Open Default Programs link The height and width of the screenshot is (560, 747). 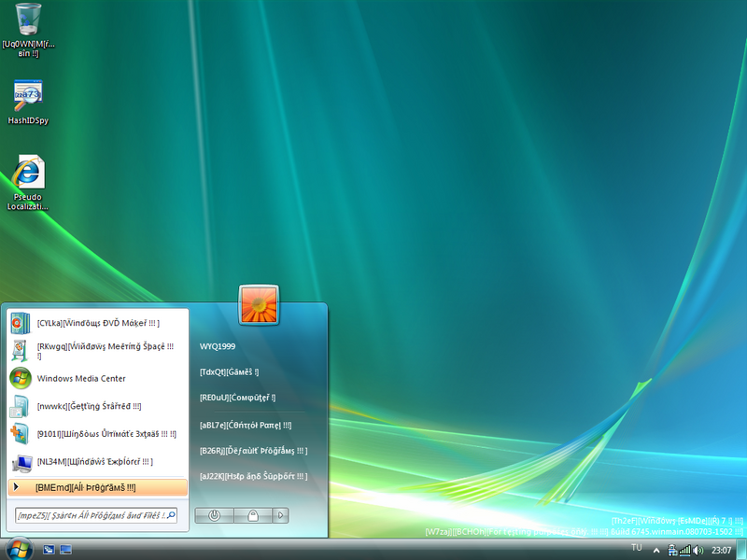coord(253,451)
